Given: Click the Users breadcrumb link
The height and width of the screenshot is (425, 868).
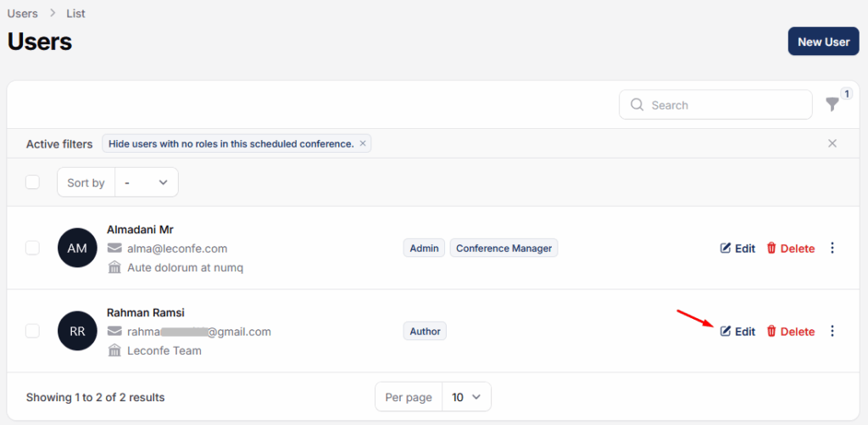Looking at the screenshot, I should point(22,14).
